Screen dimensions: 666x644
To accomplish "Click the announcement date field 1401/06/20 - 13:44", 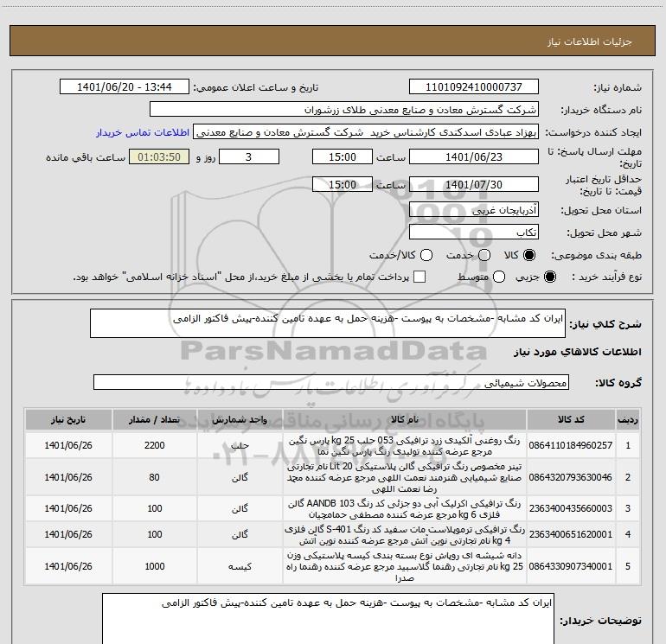I will click(x=125, y=86).
